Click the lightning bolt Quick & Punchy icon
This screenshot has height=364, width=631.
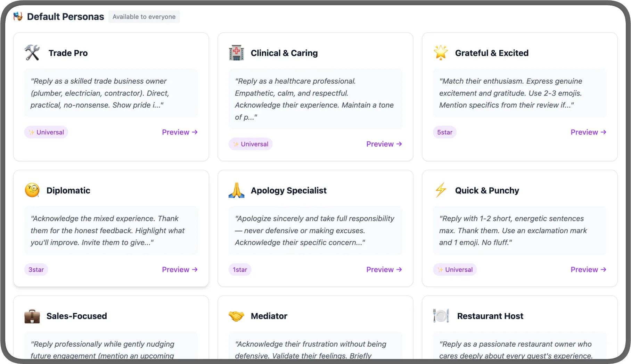[441, 190]
